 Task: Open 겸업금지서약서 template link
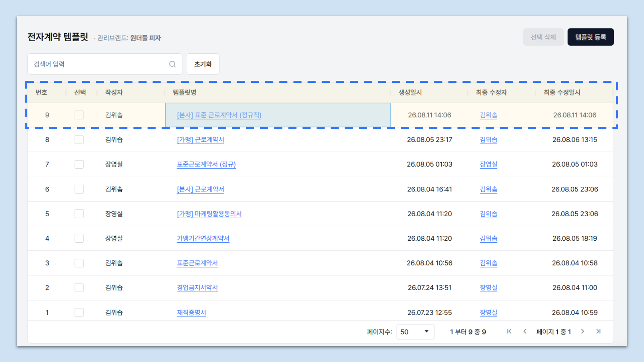click(197, 288)
